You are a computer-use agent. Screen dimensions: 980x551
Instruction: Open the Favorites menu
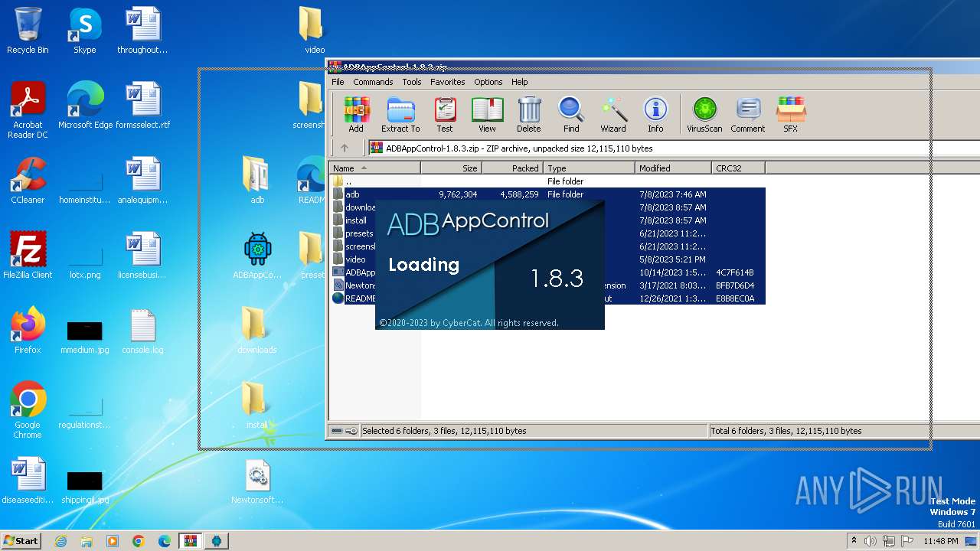point(448,82)
